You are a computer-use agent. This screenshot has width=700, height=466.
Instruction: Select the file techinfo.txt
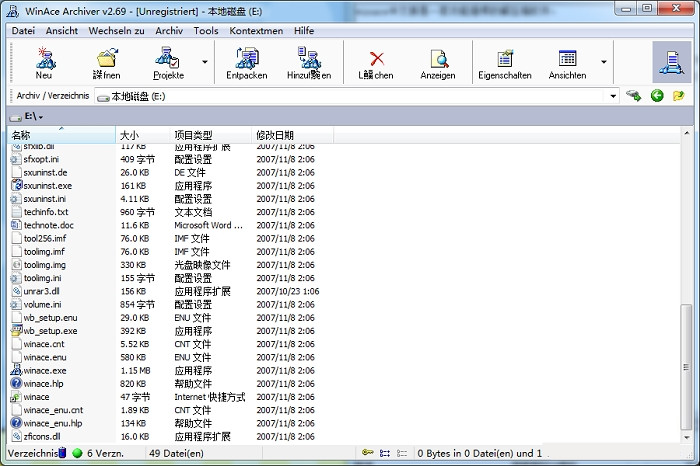tap(46, 212)
